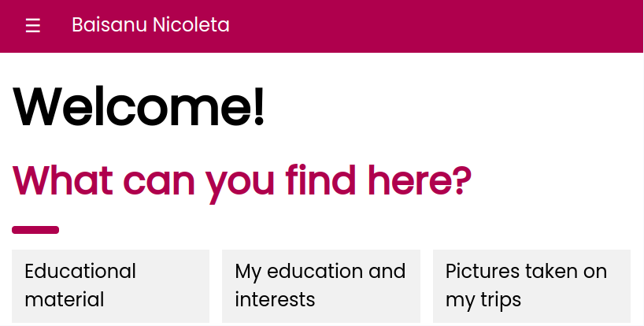
Task: Click the short pink divider bar
Action: tap(35, 230)
